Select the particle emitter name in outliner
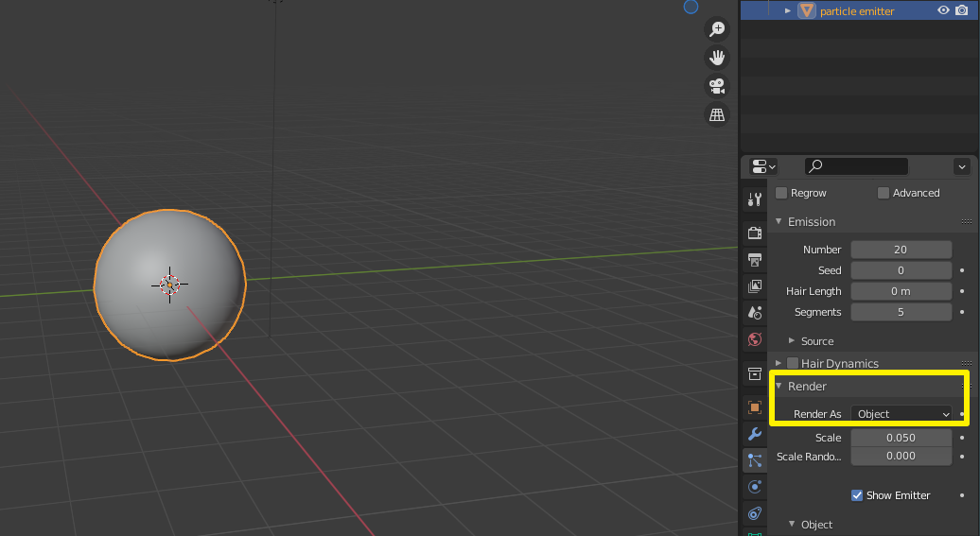 pos(857,11)
